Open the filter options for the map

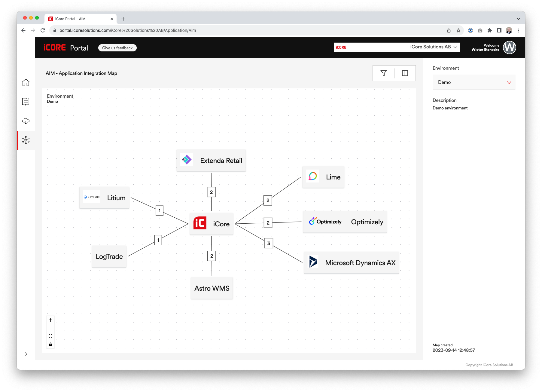[x=383, y=73]
